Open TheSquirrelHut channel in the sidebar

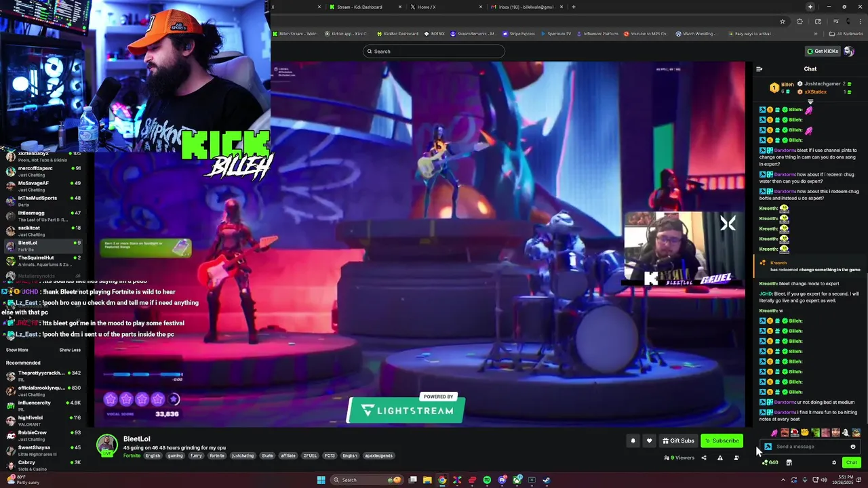pyautogui.click(x=42, y=260)
